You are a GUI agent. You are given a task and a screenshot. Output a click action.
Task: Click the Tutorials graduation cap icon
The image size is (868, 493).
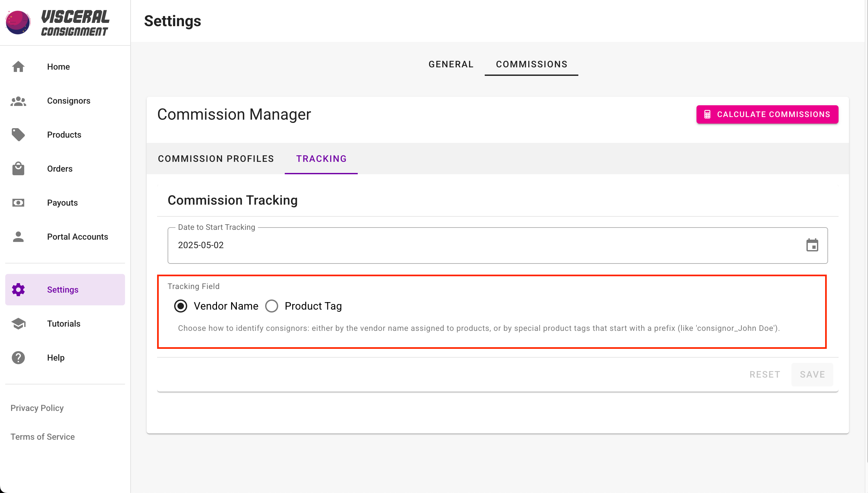coord(18,324)
